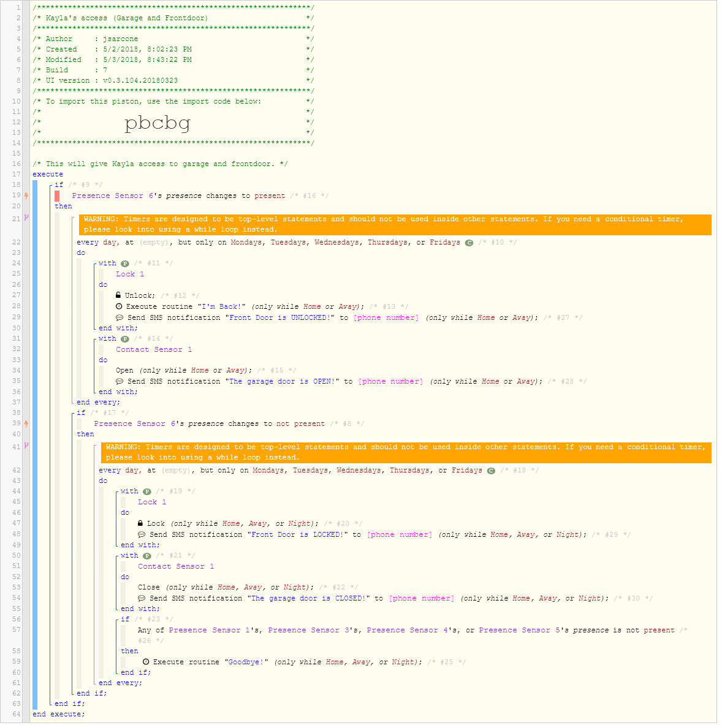Screen dimensions: 722x728
Task: Click the P badge next to statement #11
Action: pyautogui.click(x=125, y=264)
